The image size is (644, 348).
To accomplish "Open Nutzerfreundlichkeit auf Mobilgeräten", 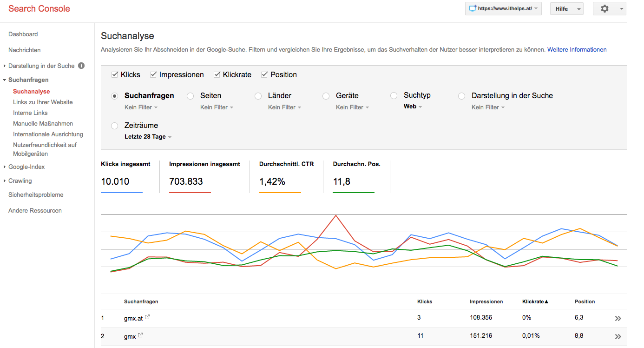I will (x=45, y=149).
